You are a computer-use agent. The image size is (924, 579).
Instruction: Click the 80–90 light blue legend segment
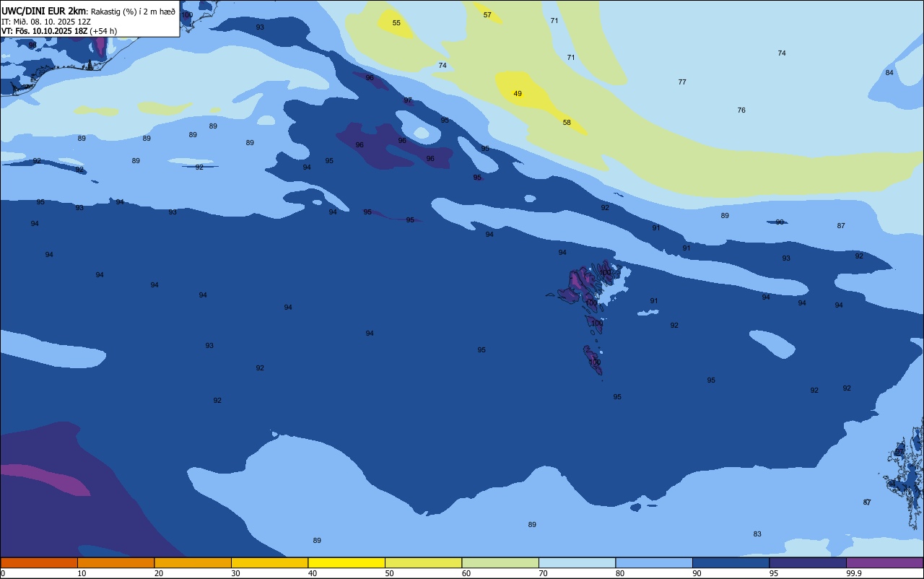pyautogui.click(x=654, y=562)
